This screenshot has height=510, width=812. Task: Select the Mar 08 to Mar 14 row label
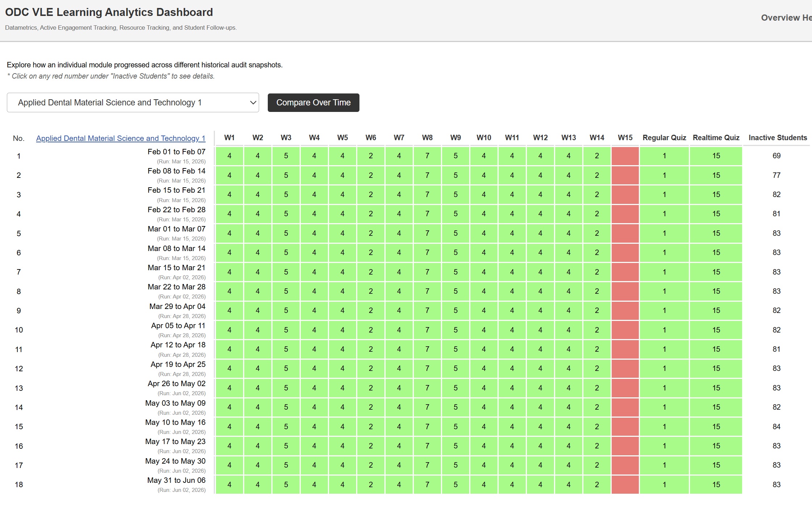pos(176,248)
